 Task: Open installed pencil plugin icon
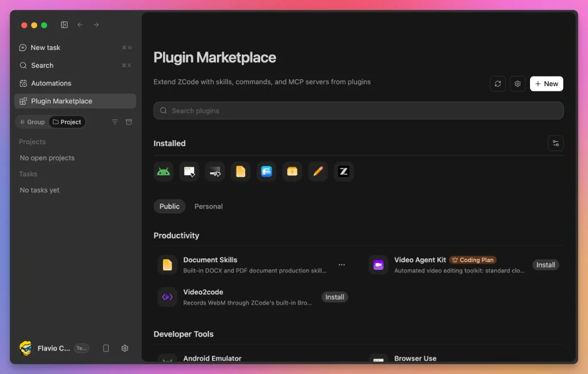(x=318, y=171)
